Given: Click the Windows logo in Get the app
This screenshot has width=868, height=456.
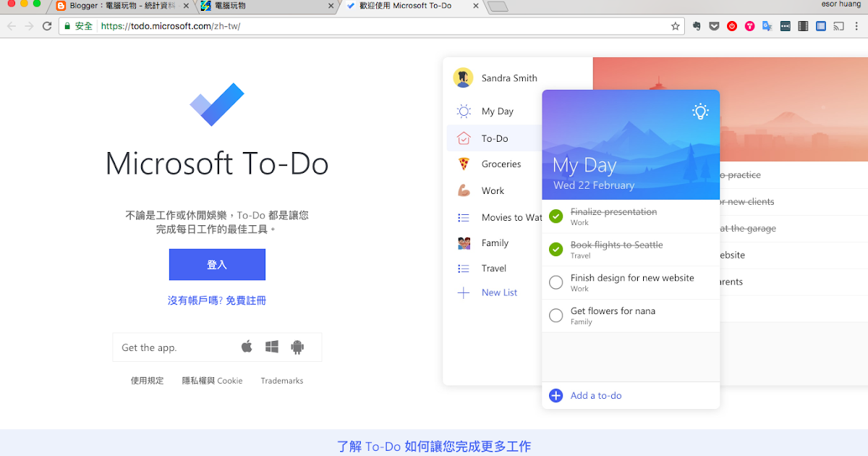Looking at the screenshot, I should pyautogui.click(x=272, y=347).
